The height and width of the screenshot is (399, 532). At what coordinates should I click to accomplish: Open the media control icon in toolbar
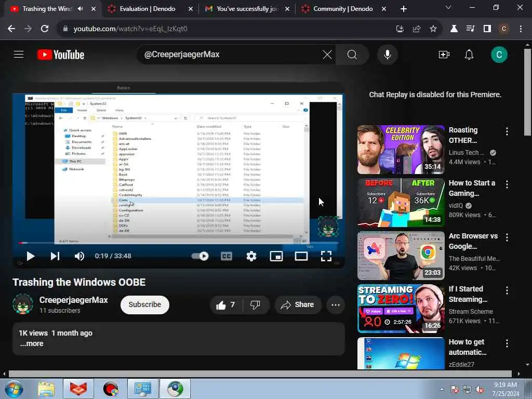[x=470, y=29]
